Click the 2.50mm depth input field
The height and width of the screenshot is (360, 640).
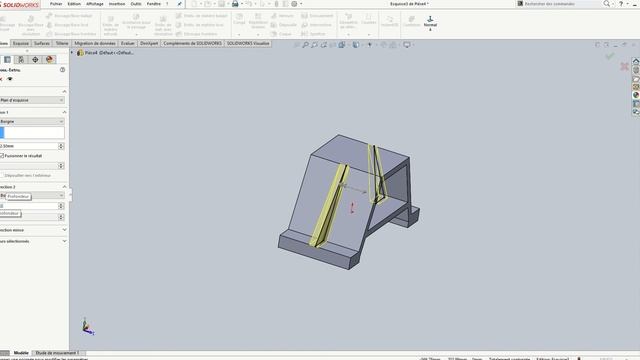(x=29, y=146)
